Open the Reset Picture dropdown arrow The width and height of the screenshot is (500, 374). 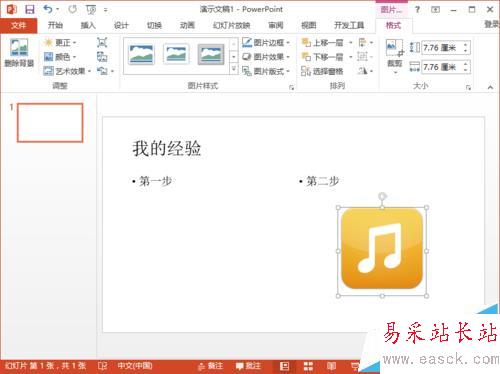pos(112,71)
